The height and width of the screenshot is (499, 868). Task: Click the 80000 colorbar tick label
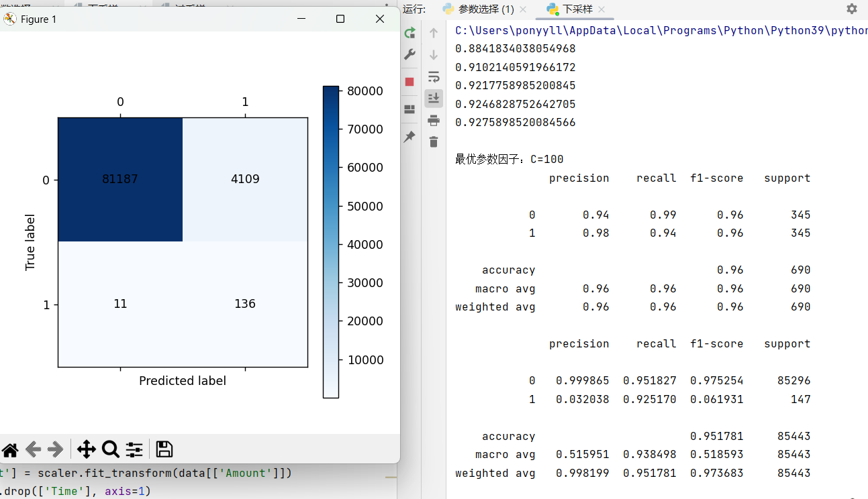pyautogui.click(x=364, y=91)
